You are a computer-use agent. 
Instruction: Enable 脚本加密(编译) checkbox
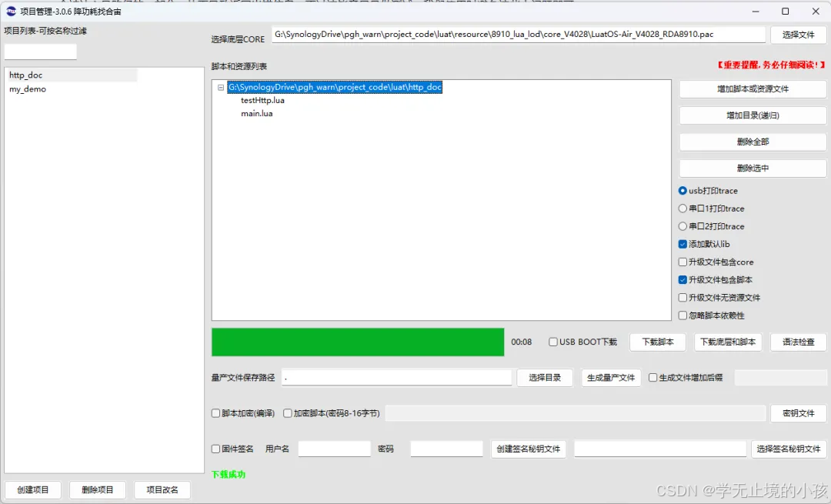pyautogui.click(x=215, y=413)
